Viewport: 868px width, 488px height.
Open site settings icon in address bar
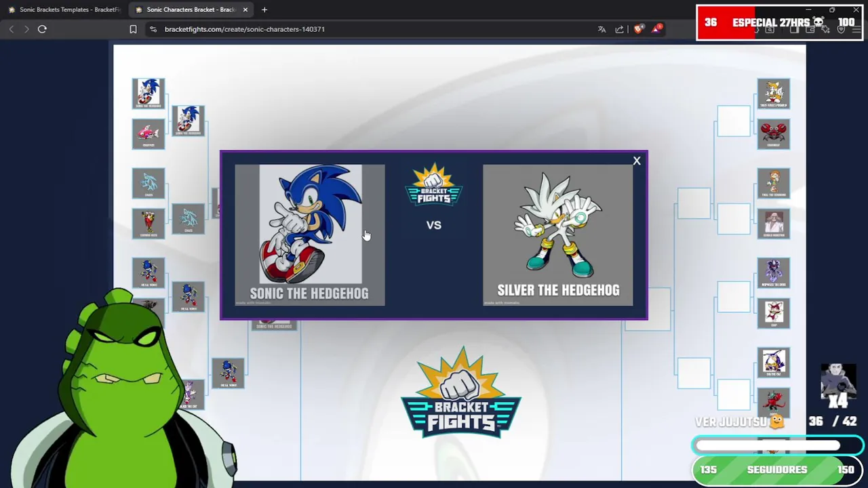[x=153, y=29]
